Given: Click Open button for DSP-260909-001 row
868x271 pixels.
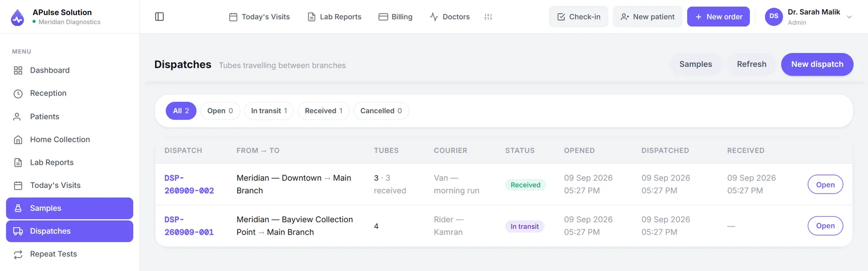Looking at the screenshot, I should (825, 226).
